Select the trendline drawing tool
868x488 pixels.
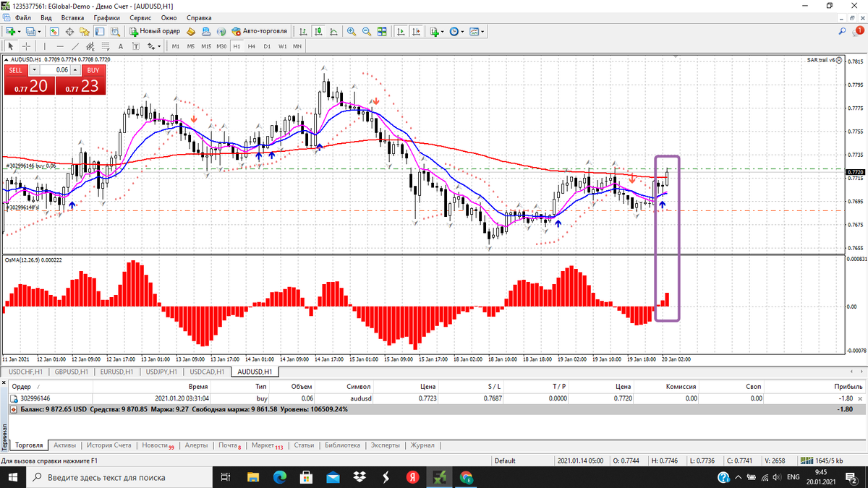point(75,46)
